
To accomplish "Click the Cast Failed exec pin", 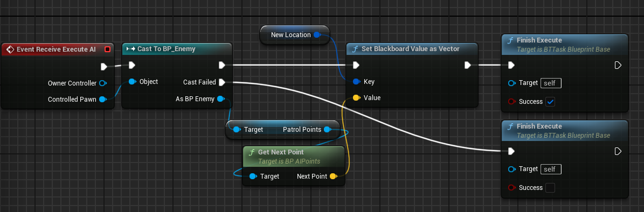I will (x=222, y=82).
